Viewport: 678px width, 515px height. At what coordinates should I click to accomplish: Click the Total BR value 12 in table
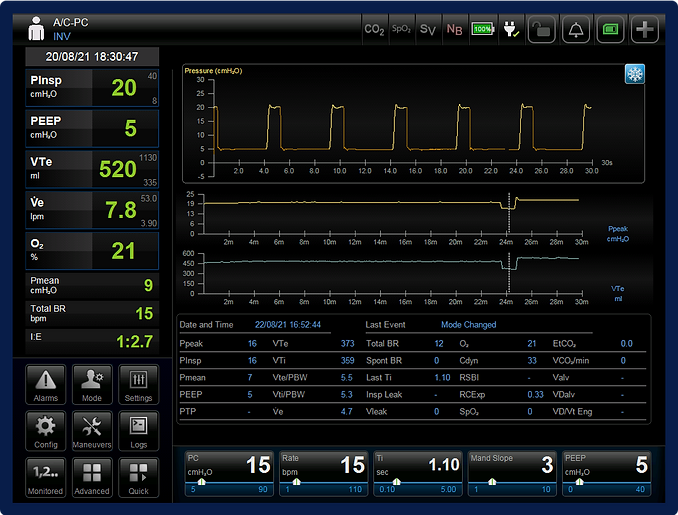(438, 344)
